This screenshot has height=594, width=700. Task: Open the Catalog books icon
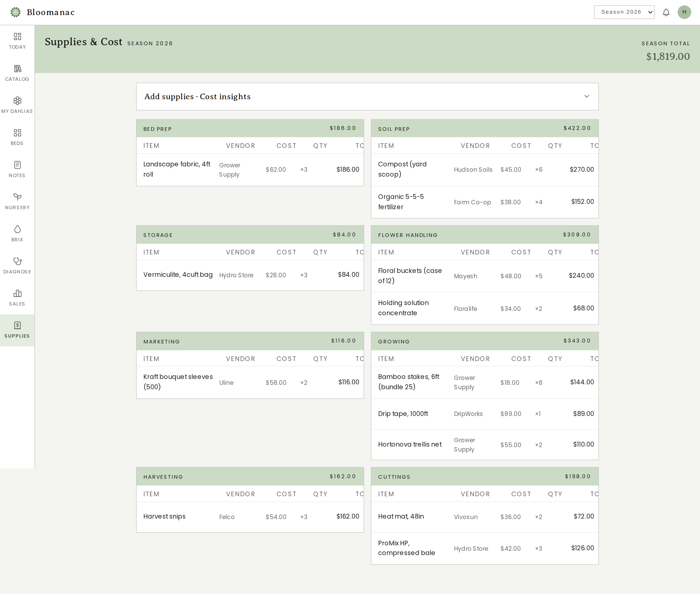point(17,69)
